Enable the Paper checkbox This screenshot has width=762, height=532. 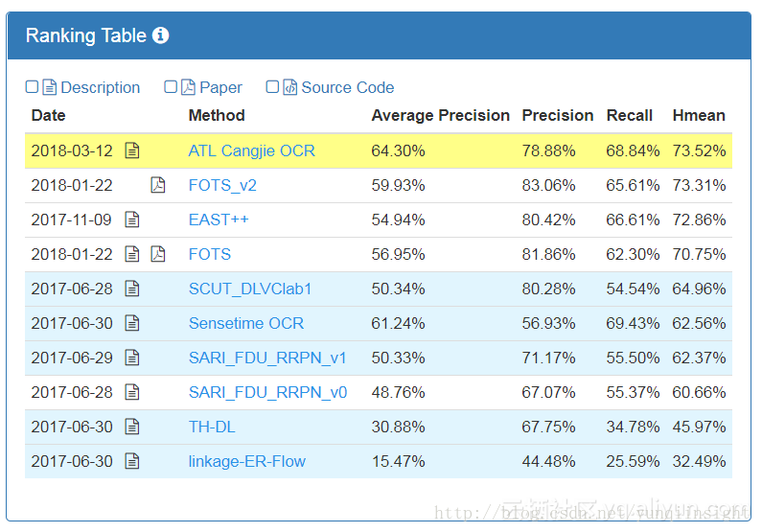point(171,87)
